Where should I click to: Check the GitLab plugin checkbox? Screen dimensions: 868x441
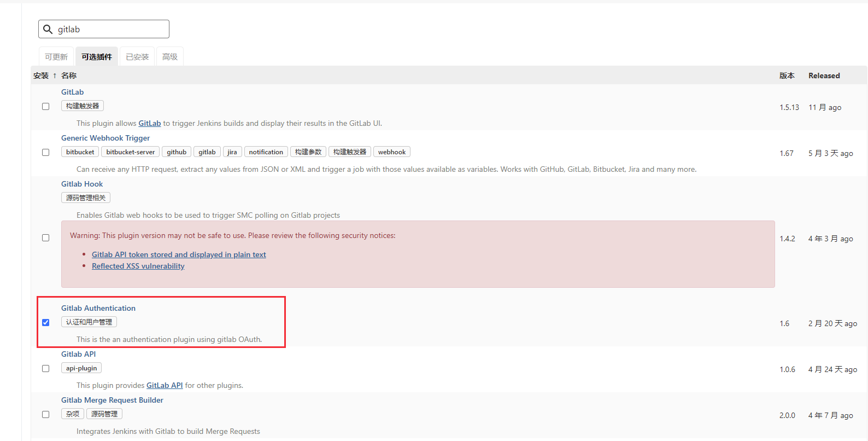tap(46, 107)
